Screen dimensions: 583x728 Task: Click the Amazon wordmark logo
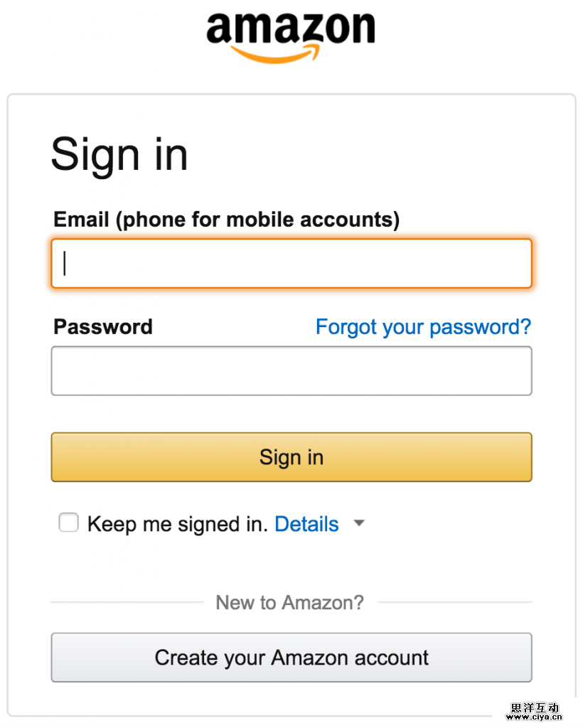[x=290, y=28]
